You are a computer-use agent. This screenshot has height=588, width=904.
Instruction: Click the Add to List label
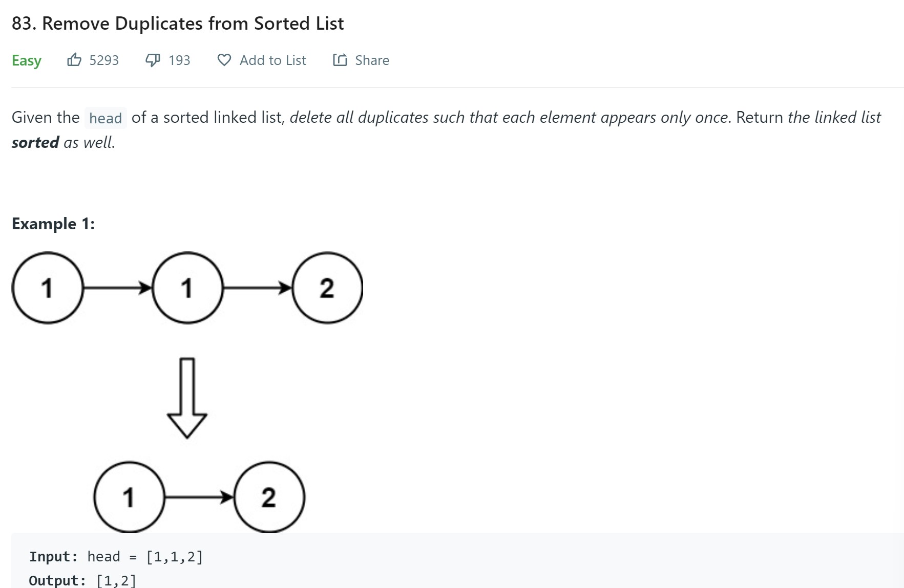272,60
